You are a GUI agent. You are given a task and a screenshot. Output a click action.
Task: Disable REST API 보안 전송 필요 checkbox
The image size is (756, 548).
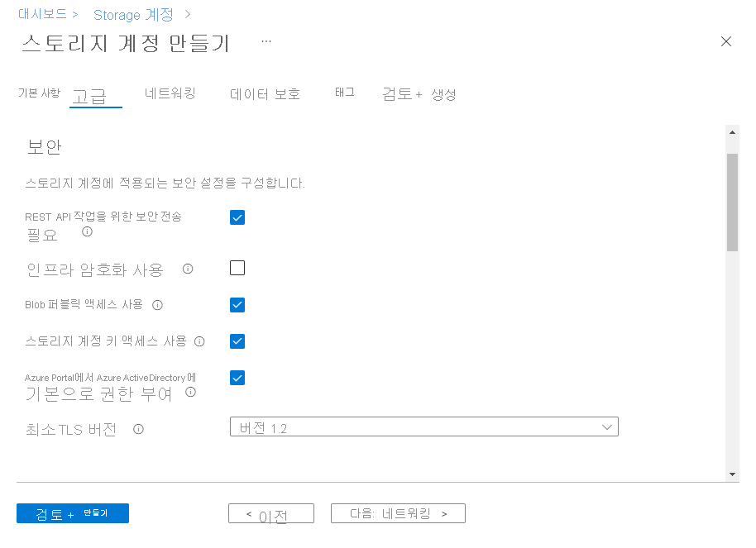(x=237, y=217)
